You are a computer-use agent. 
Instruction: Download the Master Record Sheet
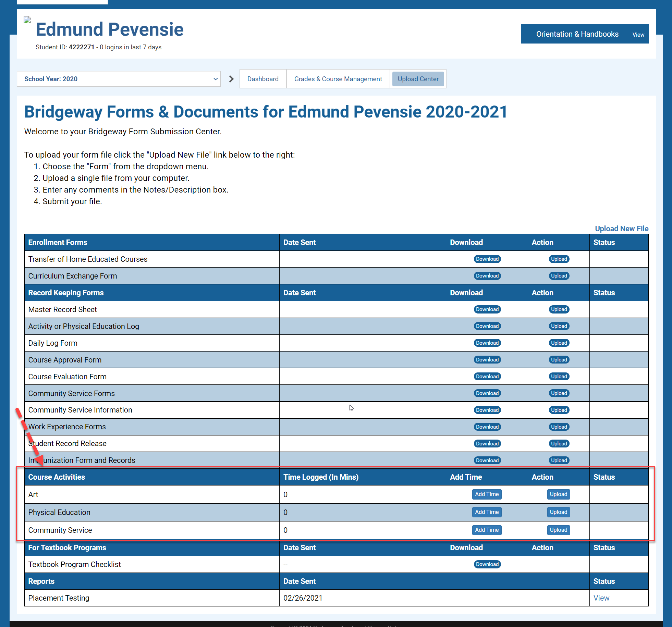(487, 309)
